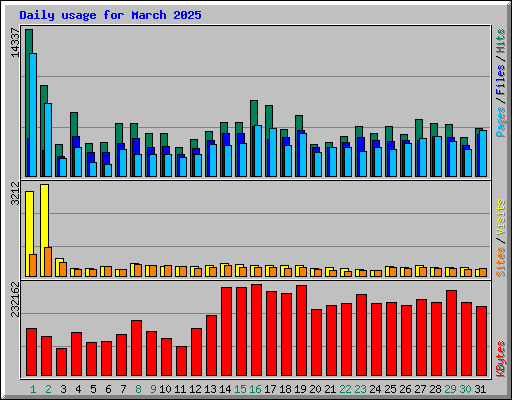Image resolution: width=512 pixels, height=400 pixels.
Task: Click day 22 label on x-axis
Action: [x=345, y=389]
